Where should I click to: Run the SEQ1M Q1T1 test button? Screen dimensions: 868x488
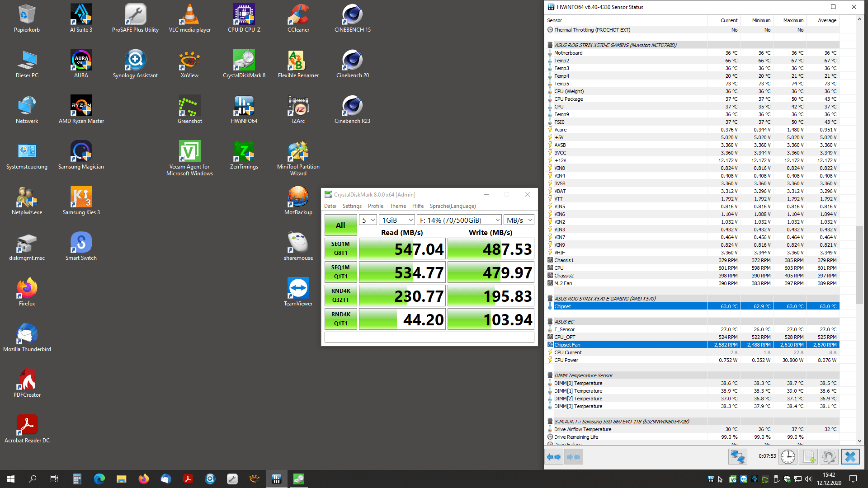(340, 272)
